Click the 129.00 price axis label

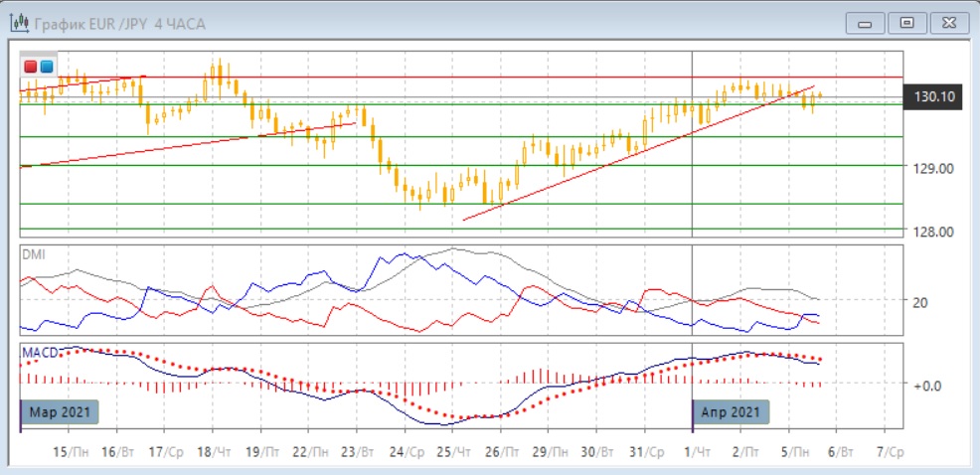click(932, 168)
